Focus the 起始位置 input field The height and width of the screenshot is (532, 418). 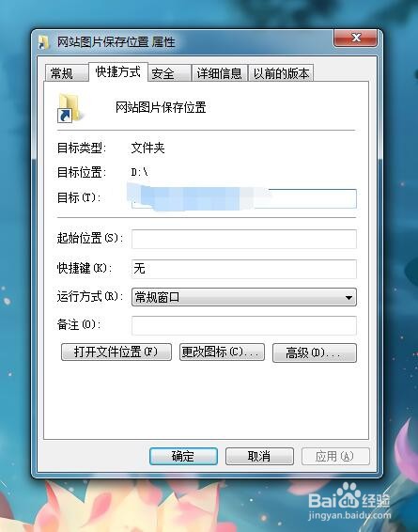[x=243, y=239]
